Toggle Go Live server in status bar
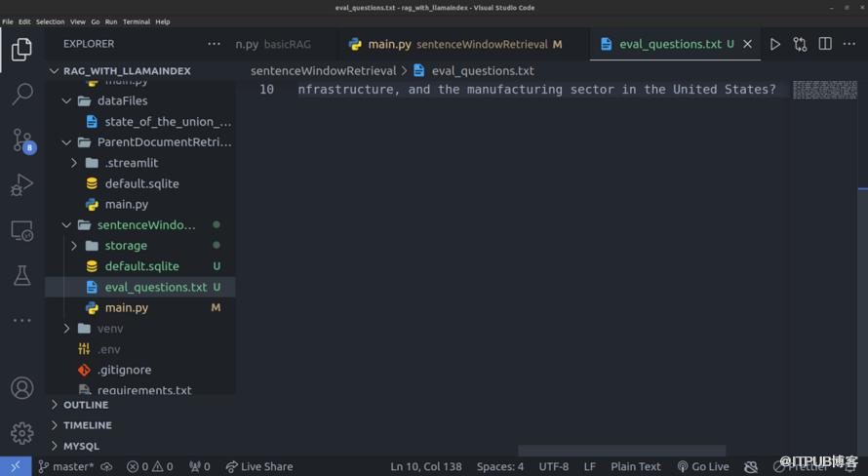 (703, 466)
